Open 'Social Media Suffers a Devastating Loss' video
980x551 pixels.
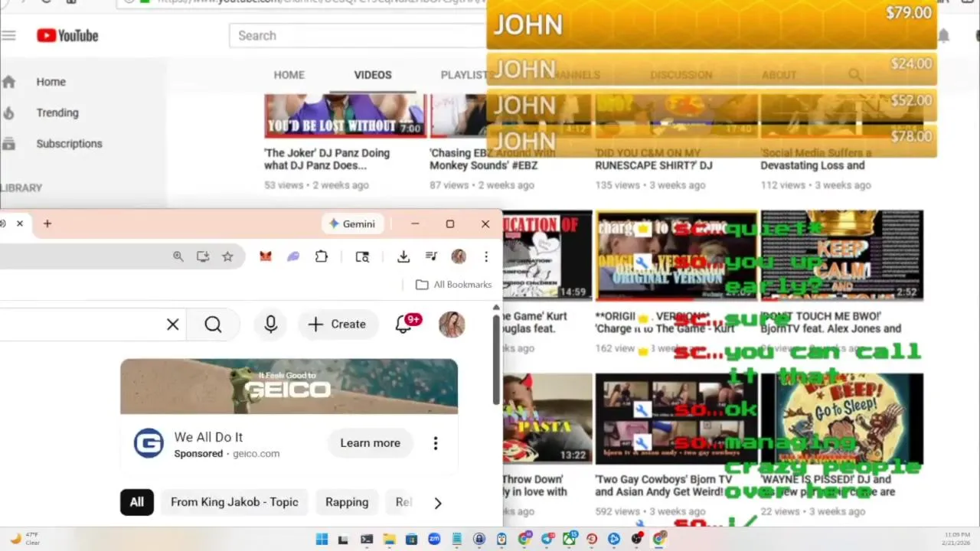(816, 159)
